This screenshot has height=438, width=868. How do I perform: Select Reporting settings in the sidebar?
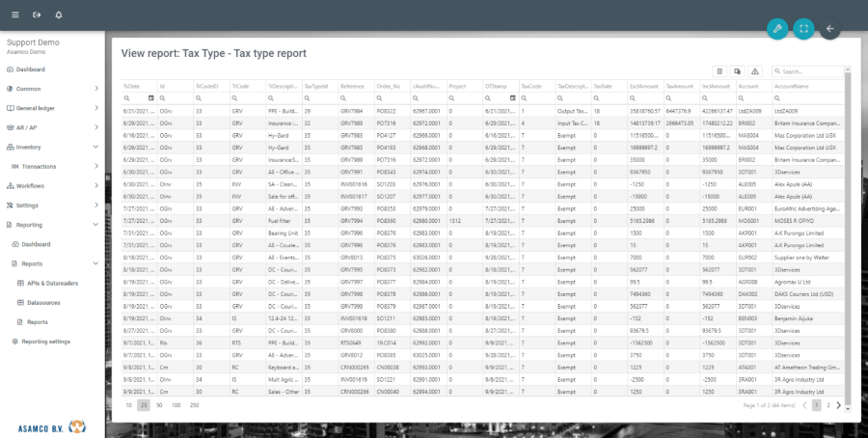tap(45, 342)
